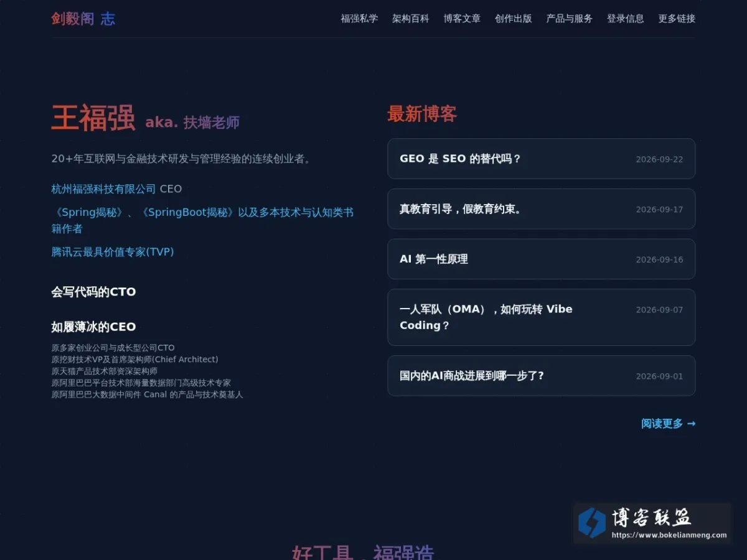The image size is (747, 560).
Task: Follow the 阅读更多 → link
Action: click(668, 424)
